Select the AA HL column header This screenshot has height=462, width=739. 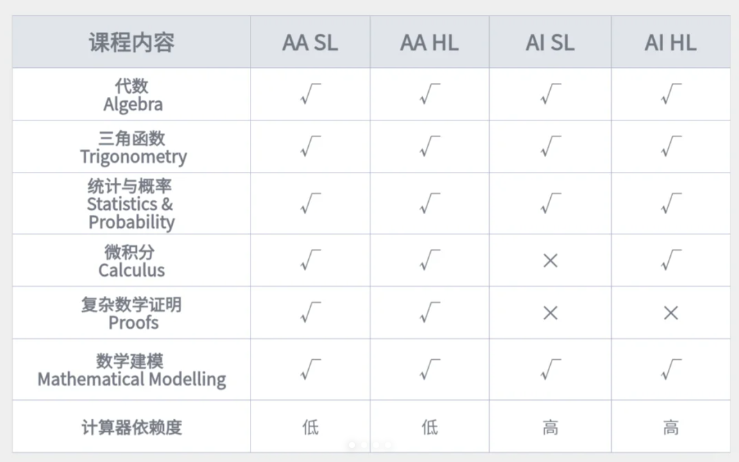(430, 43)
